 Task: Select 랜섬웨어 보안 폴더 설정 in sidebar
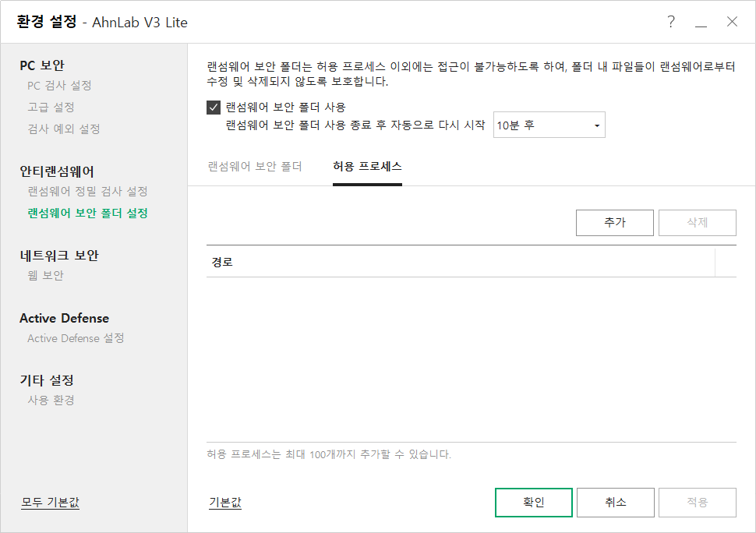[x=88, y=213]
